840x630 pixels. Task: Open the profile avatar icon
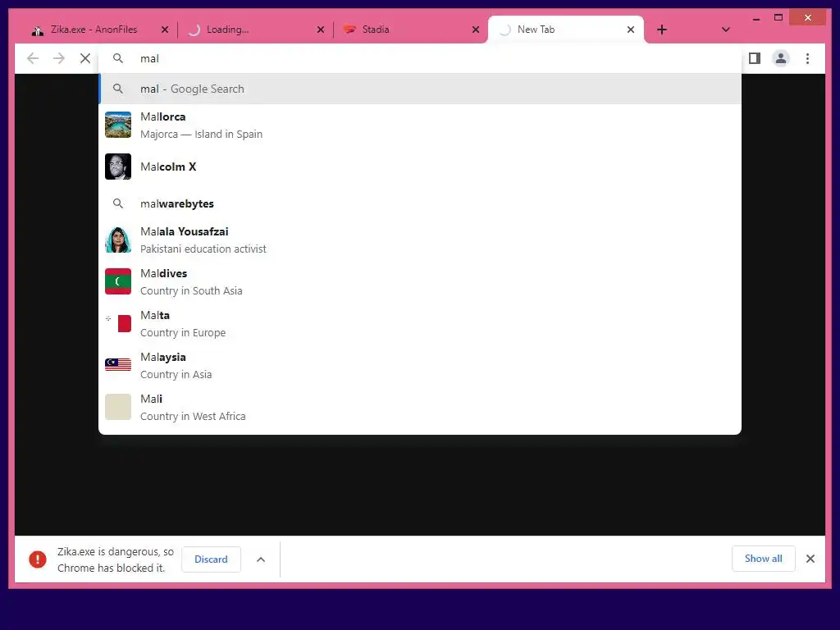pyautogui.click(x=781, y=58)
